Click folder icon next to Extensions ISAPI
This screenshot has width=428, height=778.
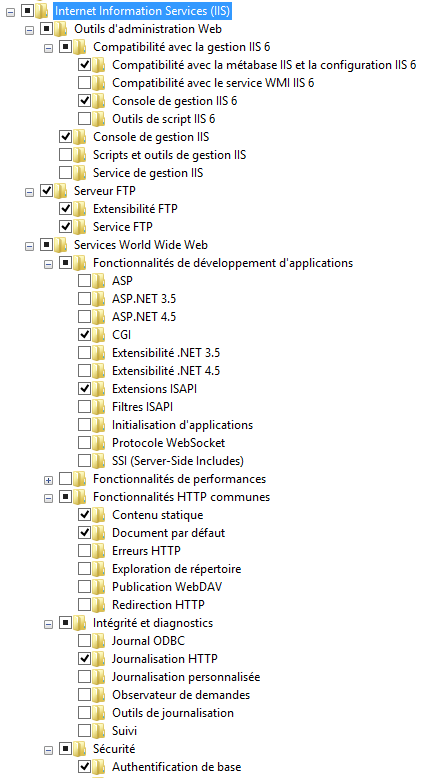click(x=99, y=389)
